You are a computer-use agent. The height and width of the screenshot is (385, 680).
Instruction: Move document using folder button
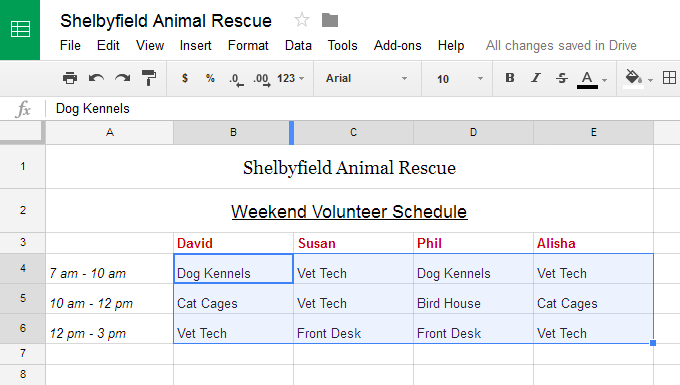click(x=330, y=20)
